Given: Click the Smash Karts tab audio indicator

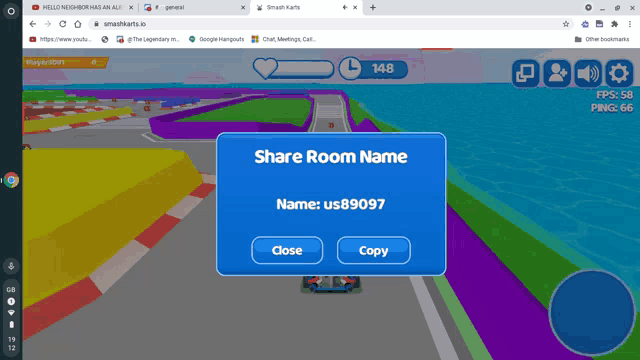Looking at the screenshot, I should (345, 7).
